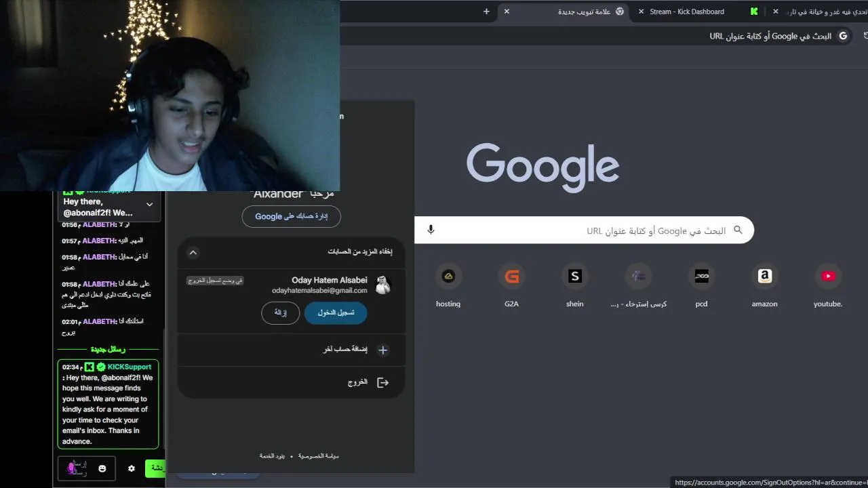Screen dimensions: 868x488
Task: Click the ALABETH username in the 02:01 message
Action: [x=99, y=321]
